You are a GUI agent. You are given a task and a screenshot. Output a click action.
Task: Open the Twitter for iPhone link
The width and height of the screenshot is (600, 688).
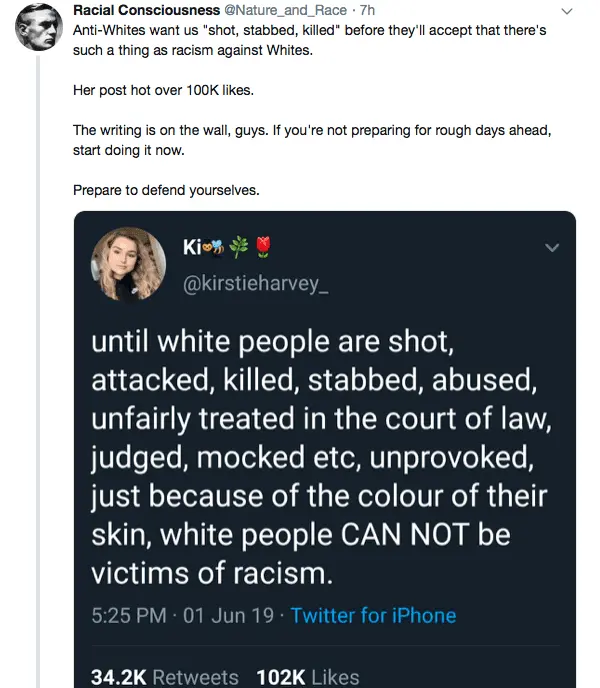pos(373,614)
